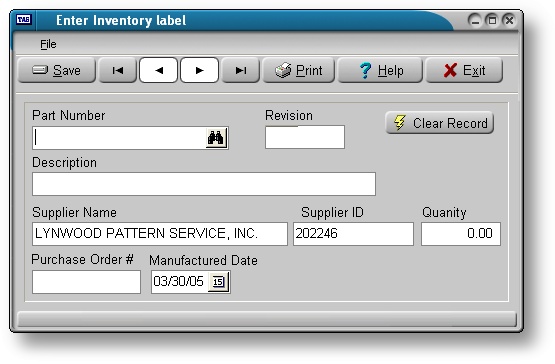Go to first record arrow
The image size is (555, 364).
pos(118,70)
